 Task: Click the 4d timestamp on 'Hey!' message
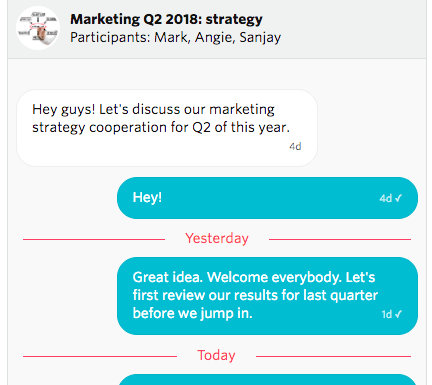386,198
